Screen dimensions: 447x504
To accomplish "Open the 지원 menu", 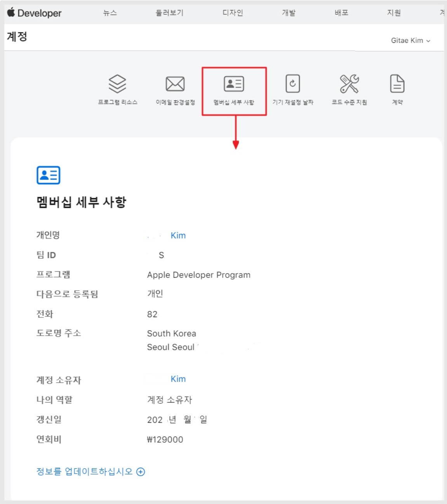I will click(x=394, y=13).
